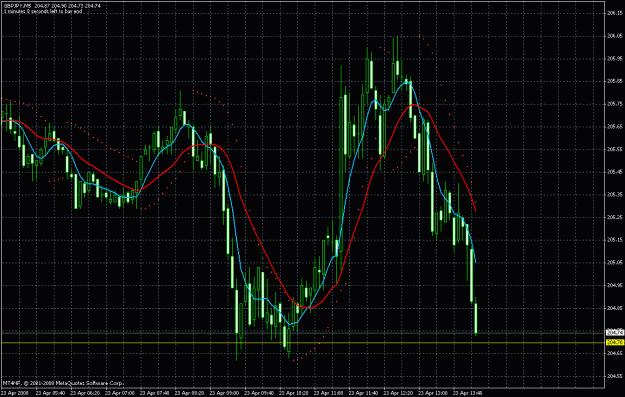Click the '23 Apr 06:20' time label
The image size is (625, 397).
[84, 393]
